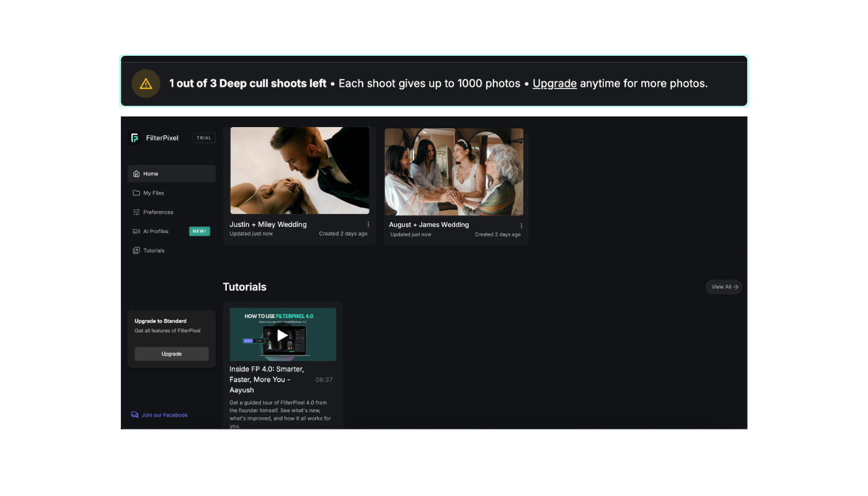Click "Get all features of FilterPixel" text

pos(167,330)
